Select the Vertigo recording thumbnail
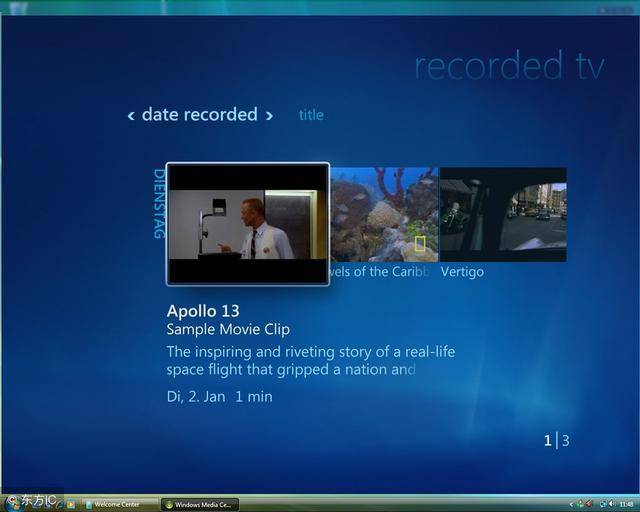This screenshot has width=640, height=512. point(503,215)
